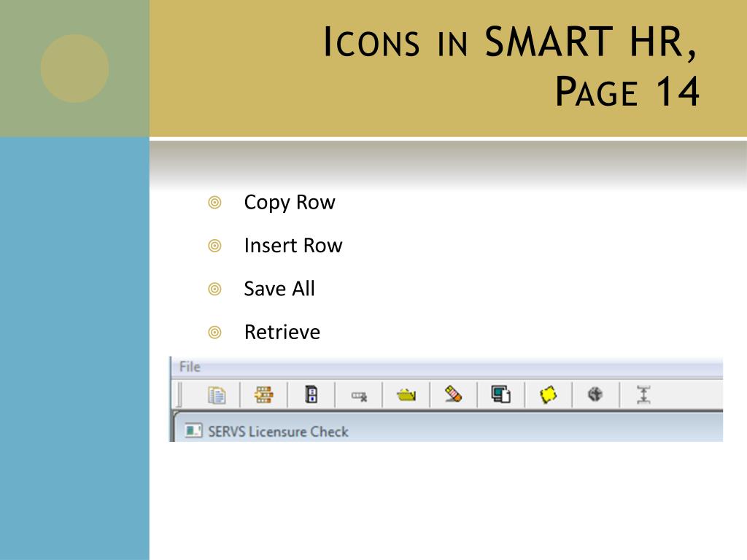Viewport: 747px width, 560px height.
Task: Click the delete row icon with X
Action: click(x=359, y=396)
